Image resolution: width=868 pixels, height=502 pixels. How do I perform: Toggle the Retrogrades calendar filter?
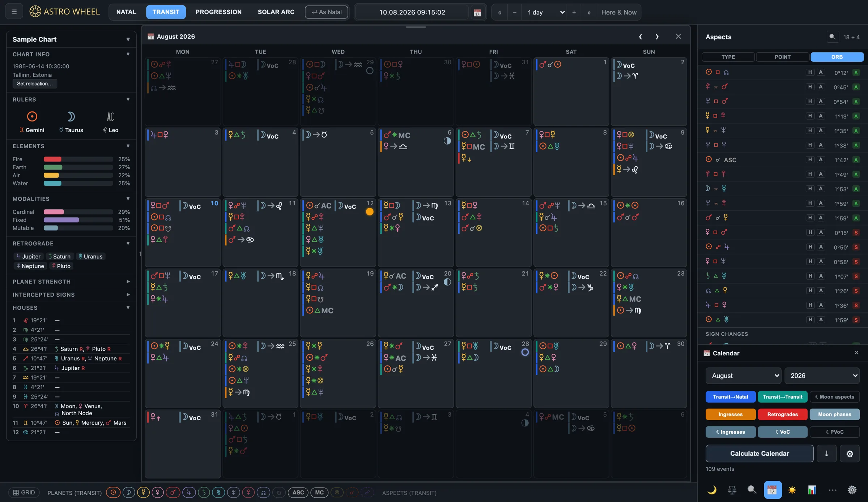(782, 414)
